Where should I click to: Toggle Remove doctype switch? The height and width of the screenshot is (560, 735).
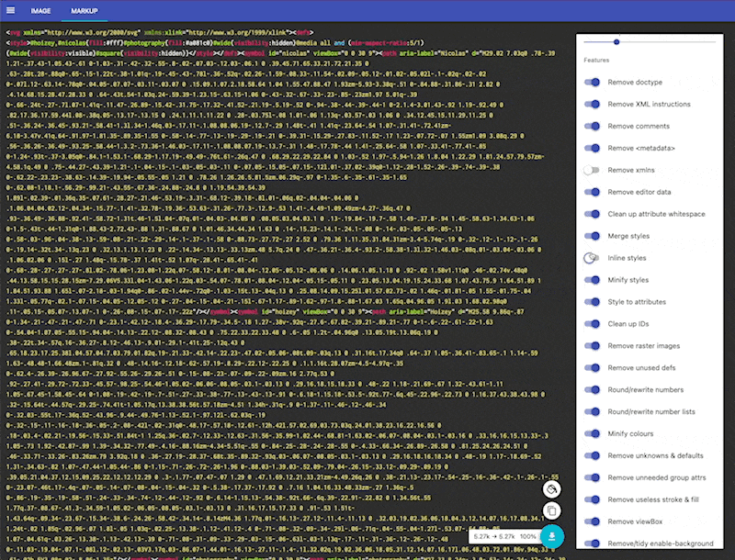[592, 83]
